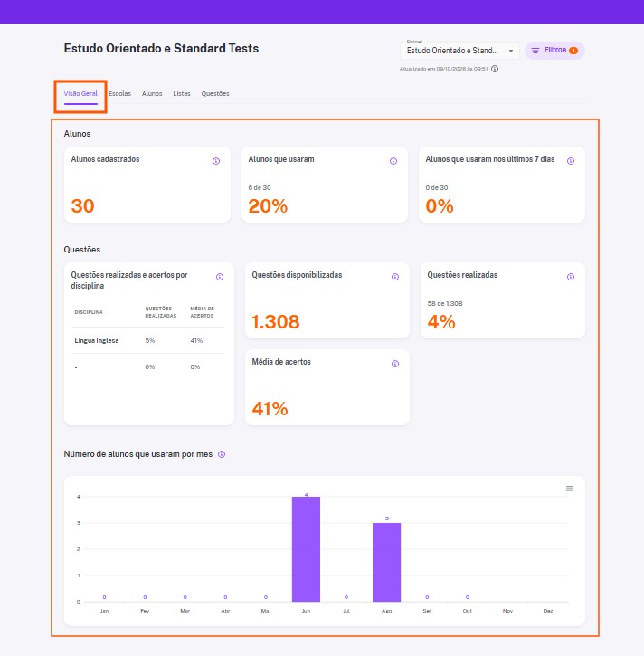Click the 0% value in last 7 days card
Viewport: 644px width, 656px height.
coord(440,205)
